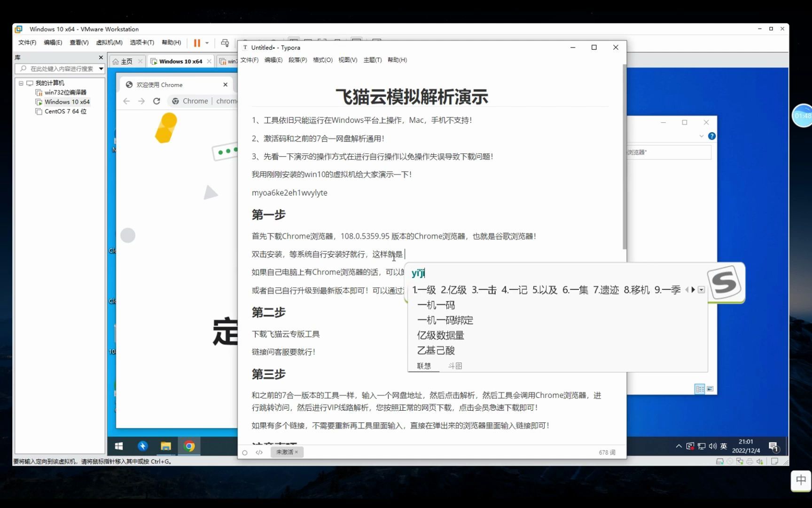Viewport: 812px width, 508px height.
Task: Open Typora 主题(T) menu
Action: coord(372,60)
